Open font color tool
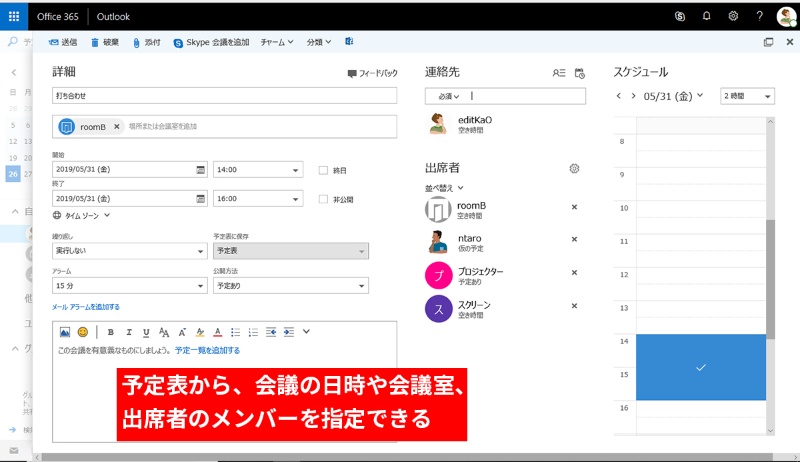Image resolution: width=800 pixels, height=462 pixels. (217, 332)
